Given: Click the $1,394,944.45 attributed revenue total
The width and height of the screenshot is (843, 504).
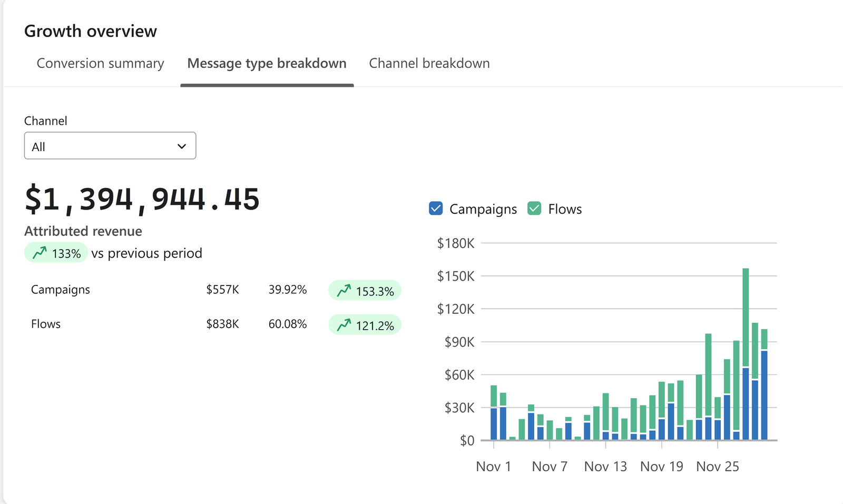Looking at the screenshot, I should (x=142, y=199).
